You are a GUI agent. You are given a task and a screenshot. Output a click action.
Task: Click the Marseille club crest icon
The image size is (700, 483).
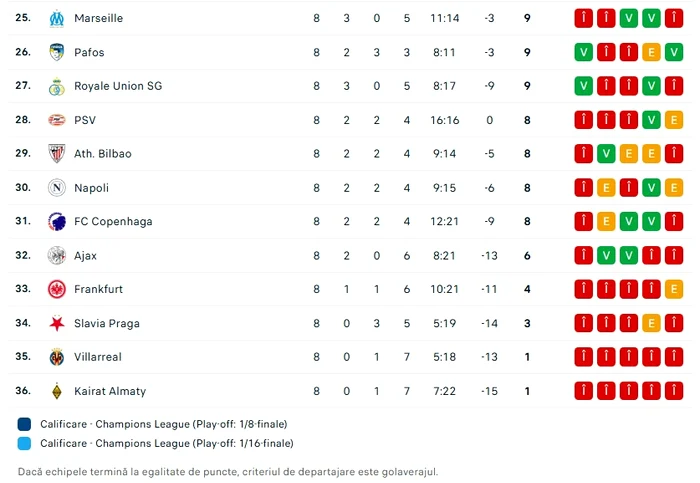click(x=57, y=18)
